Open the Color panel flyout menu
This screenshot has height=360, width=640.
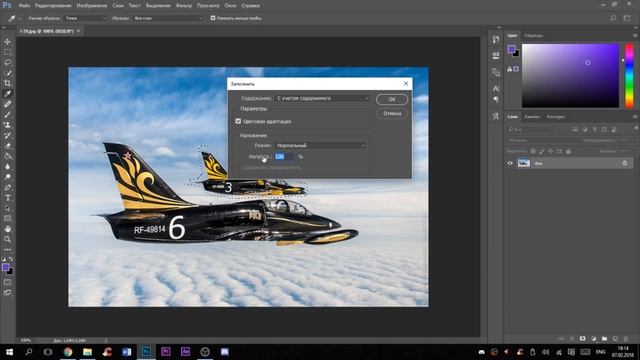tap(635, 36)
